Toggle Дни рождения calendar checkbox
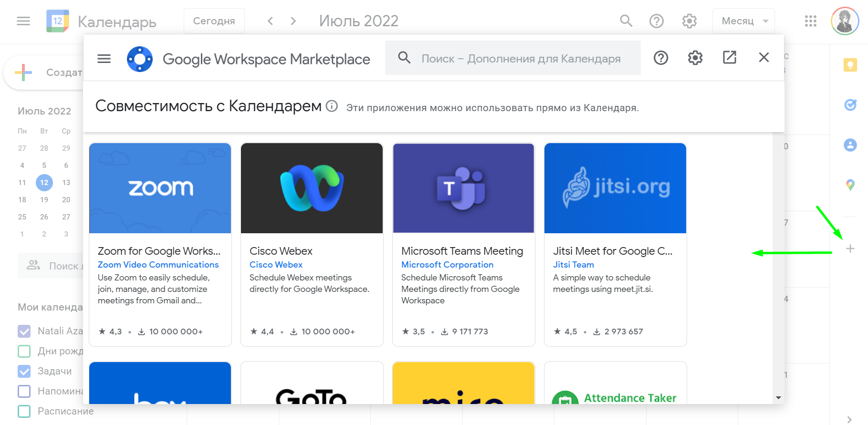The image size is (868, 425). point(24,351)
